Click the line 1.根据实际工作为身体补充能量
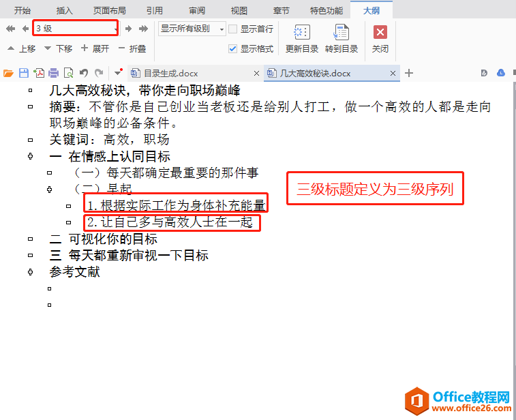The image size is (516, 420). click(176, 206)
